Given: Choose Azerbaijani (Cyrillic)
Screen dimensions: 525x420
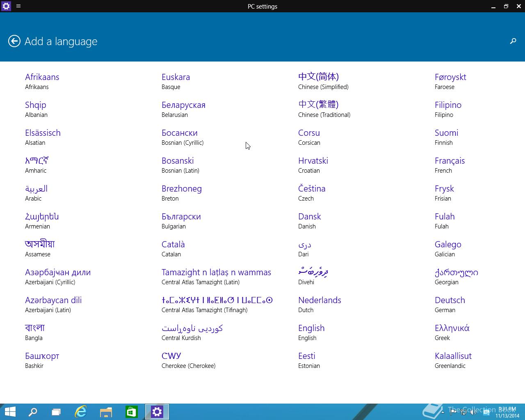Looking at the screenshot, I should [x=58, y=276].
